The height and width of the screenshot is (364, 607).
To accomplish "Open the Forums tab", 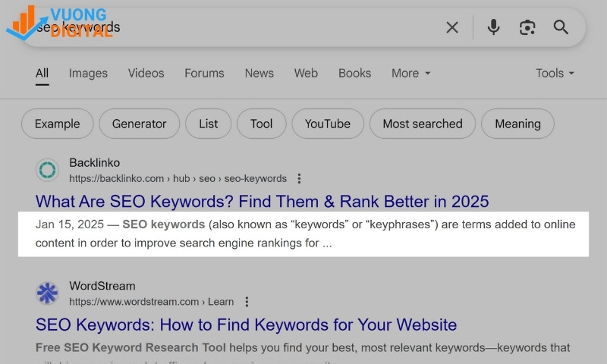I will coord(204,74).
